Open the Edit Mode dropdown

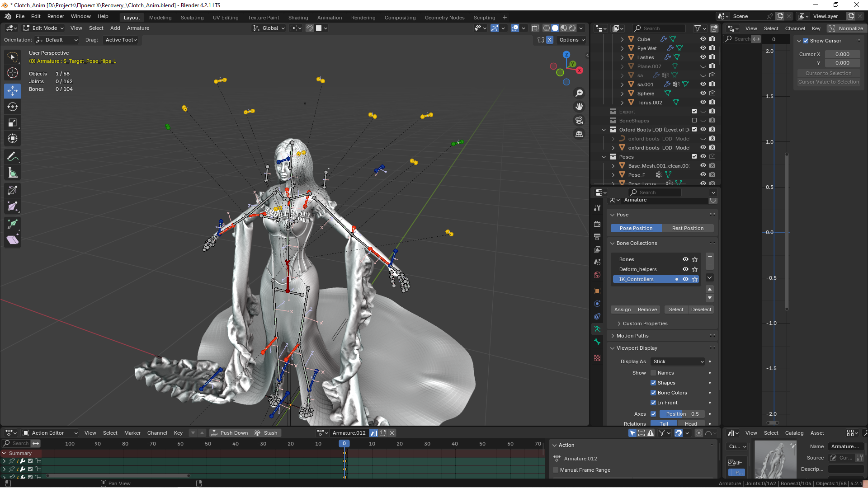[43, 28]
